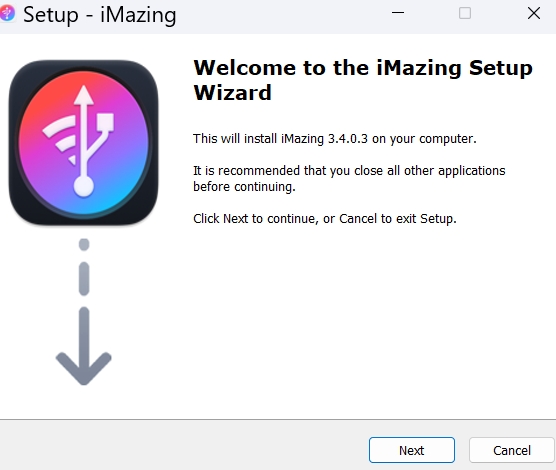Screen dimensions: 556x470
Task: Click the gray dash segment below the dot
Action: 84,279
